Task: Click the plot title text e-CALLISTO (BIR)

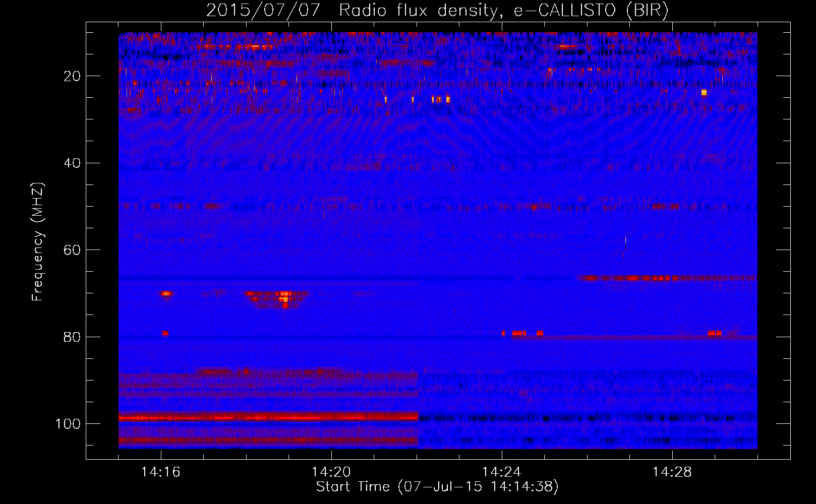Action: pyautogui.click(x=591, y=11)
